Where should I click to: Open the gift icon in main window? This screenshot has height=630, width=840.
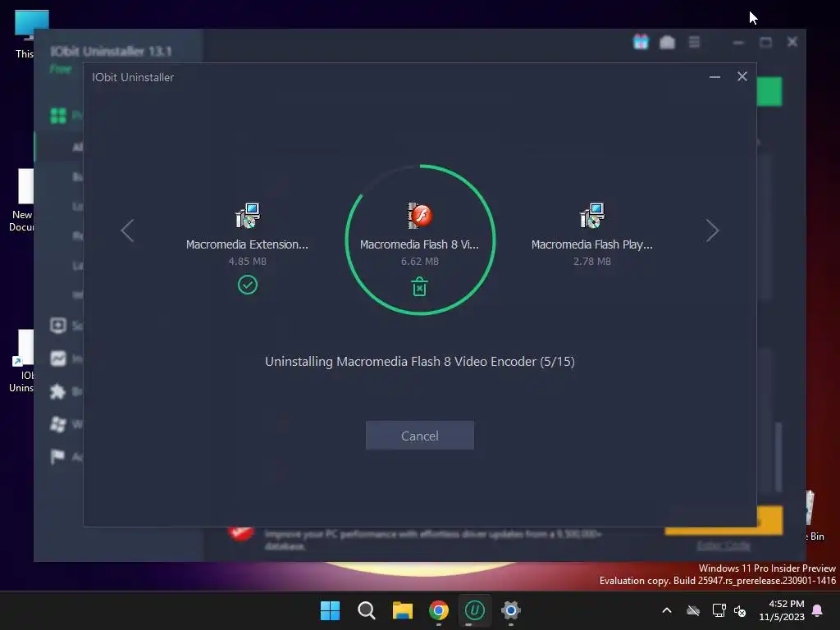[x=641, y=42]
